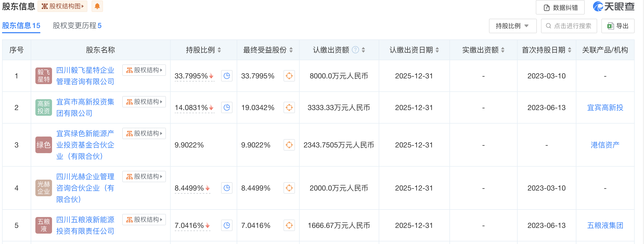Open beneficial share icon for 19.0342%
This screenshot has width=644, height=244.
click(289, 107)
